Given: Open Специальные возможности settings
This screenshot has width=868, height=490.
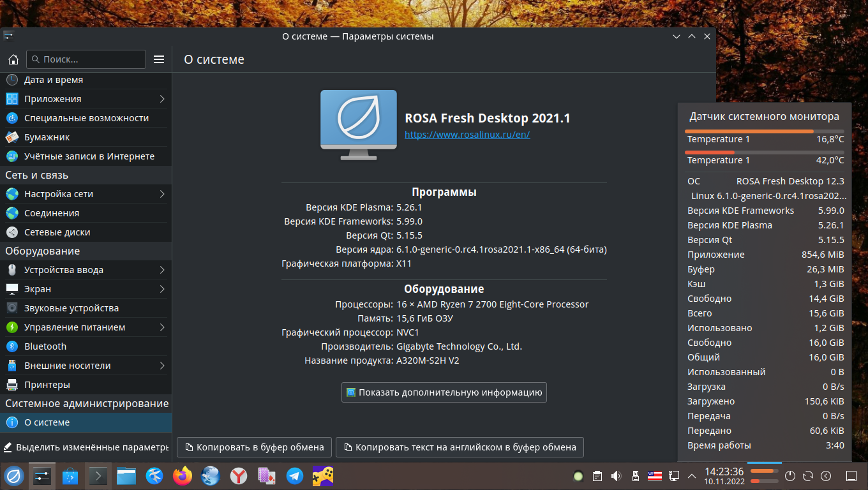Looking at the screenshot, I should [x=86, y=118].
